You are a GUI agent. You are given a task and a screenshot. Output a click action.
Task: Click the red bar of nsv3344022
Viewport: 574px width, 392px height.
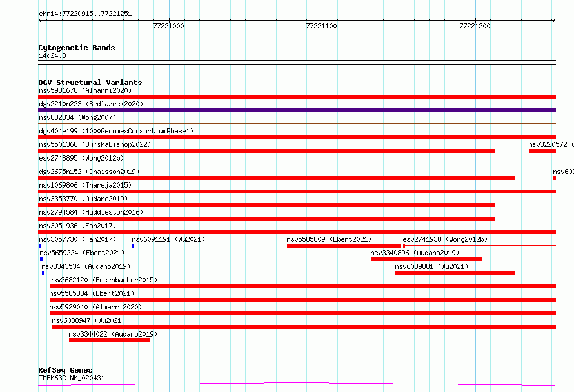pyautogui.click(x=109, y=340)
